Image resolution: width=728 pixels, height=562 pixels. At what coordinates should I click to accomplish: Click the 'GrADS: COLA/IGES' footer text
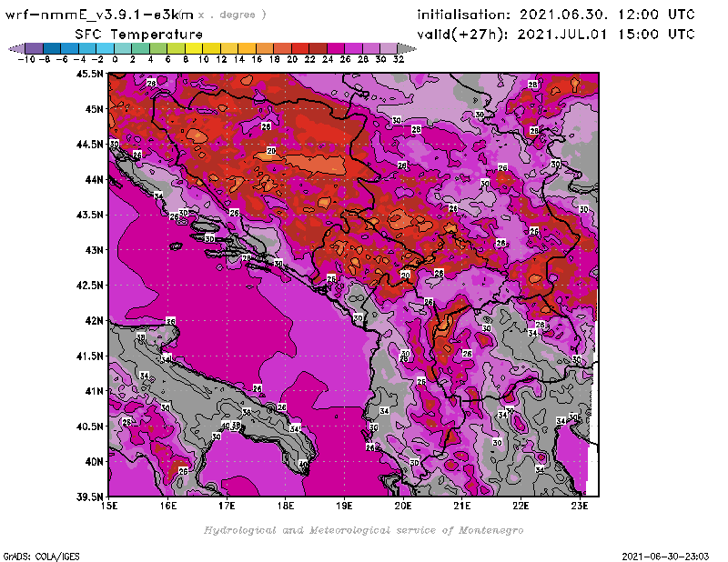click(41, 557)
